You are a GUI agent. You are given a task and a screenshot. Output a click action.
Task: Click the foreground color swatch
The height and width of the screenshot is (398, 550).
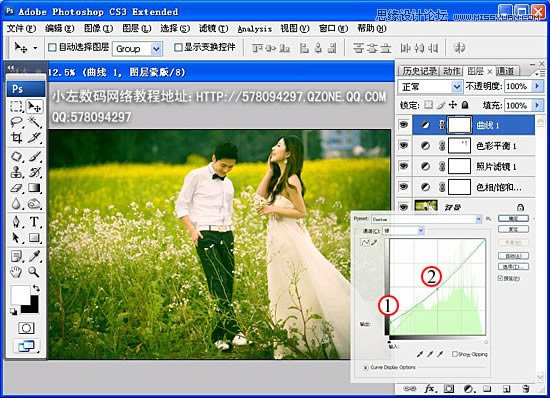click(x=20, y=295)
